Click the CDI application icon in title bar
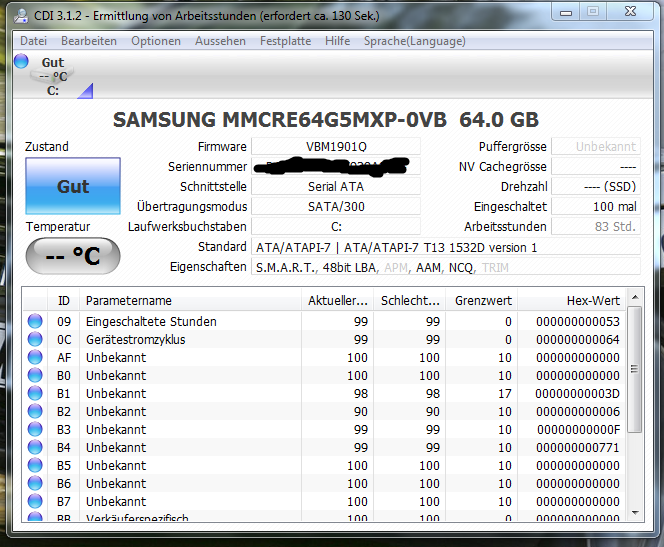Image resolution: width=664 pixels, height=547 pixels. tap(21, 16)
